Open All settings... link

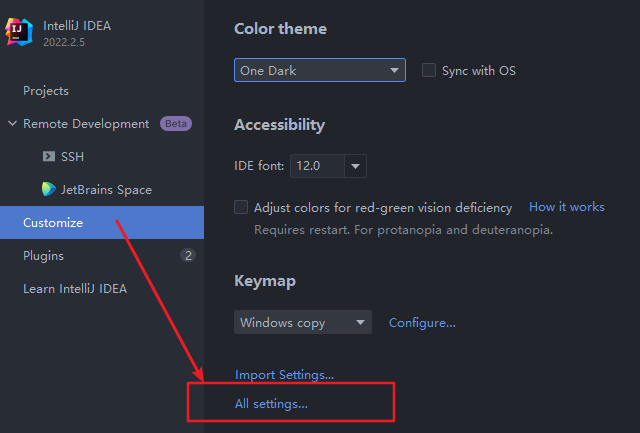[x=271, y=404]
